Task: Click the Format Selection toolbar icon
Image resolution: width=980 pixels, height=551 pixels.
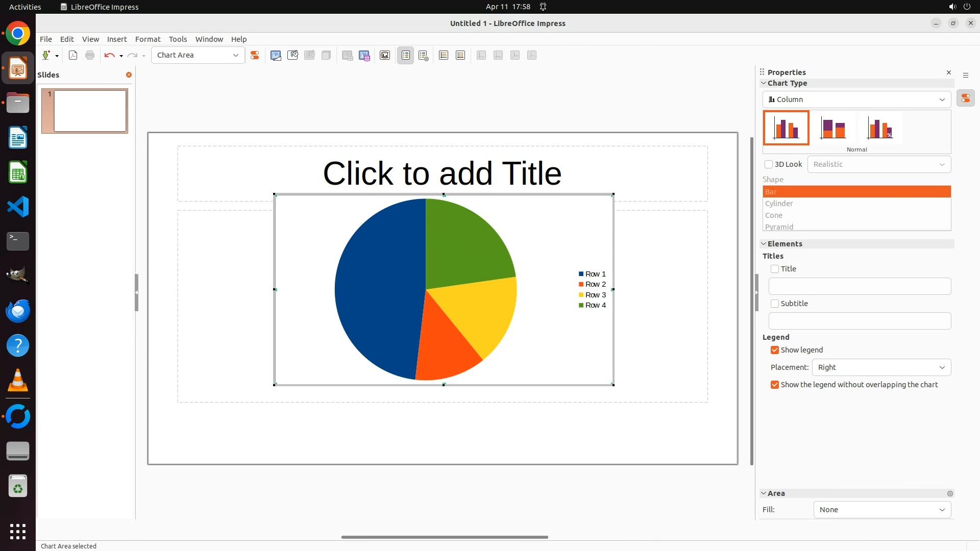Action: point(255,55)
